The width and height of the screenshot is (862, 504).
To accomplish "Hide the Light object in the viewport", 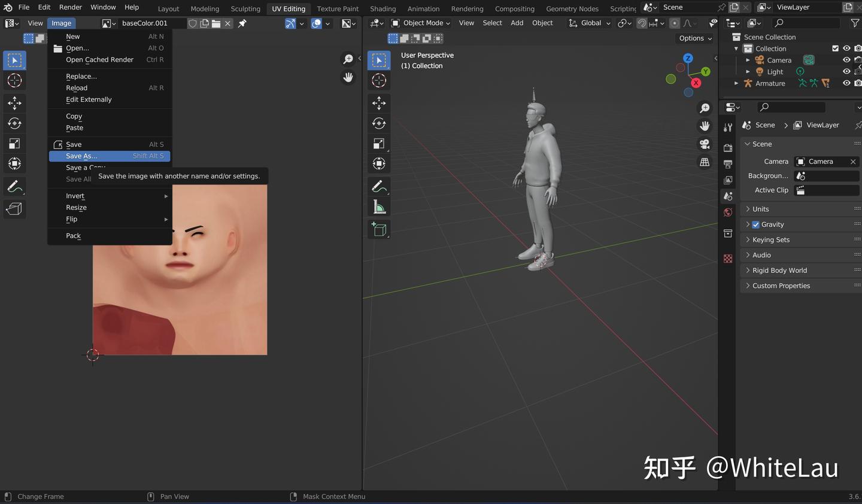I will click(x=846, y=71).
